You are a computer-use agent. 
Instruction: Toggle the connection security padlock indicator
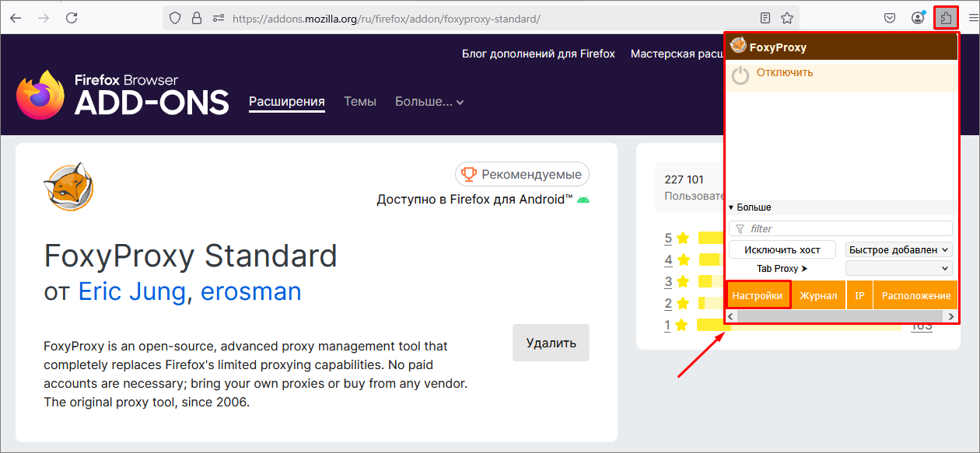[195, 17]
